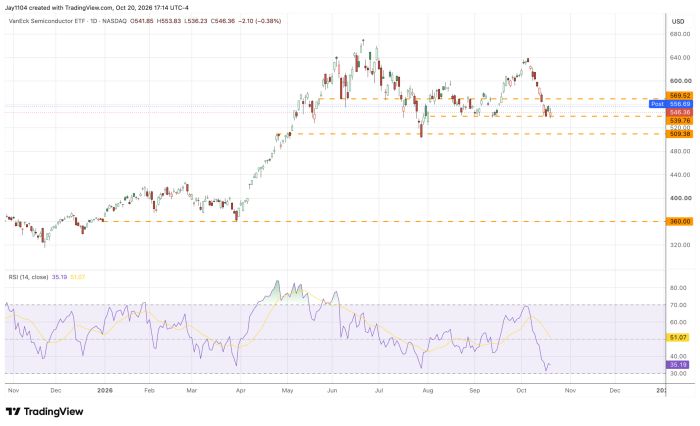Select the blue Post 556.69 price tag
This screenshot has width=700, height=426.
pos(671,104)
